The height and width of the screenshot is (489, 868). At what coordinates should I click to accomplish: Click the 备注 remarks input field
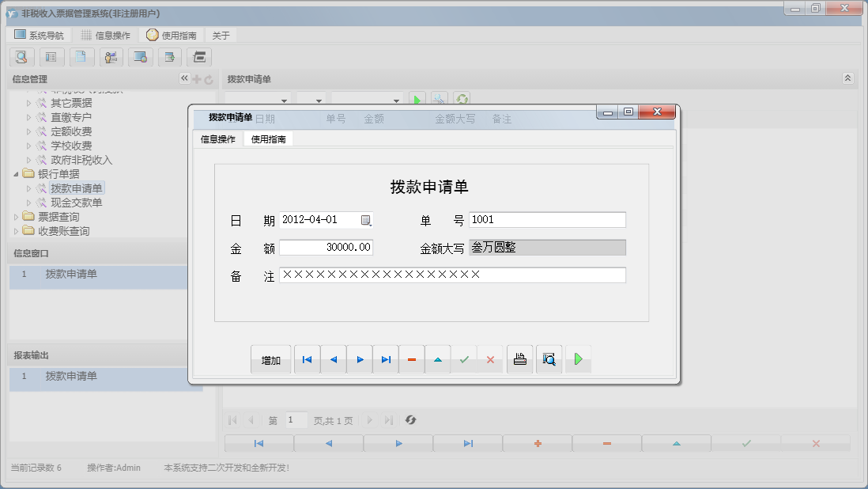[452, 275]
